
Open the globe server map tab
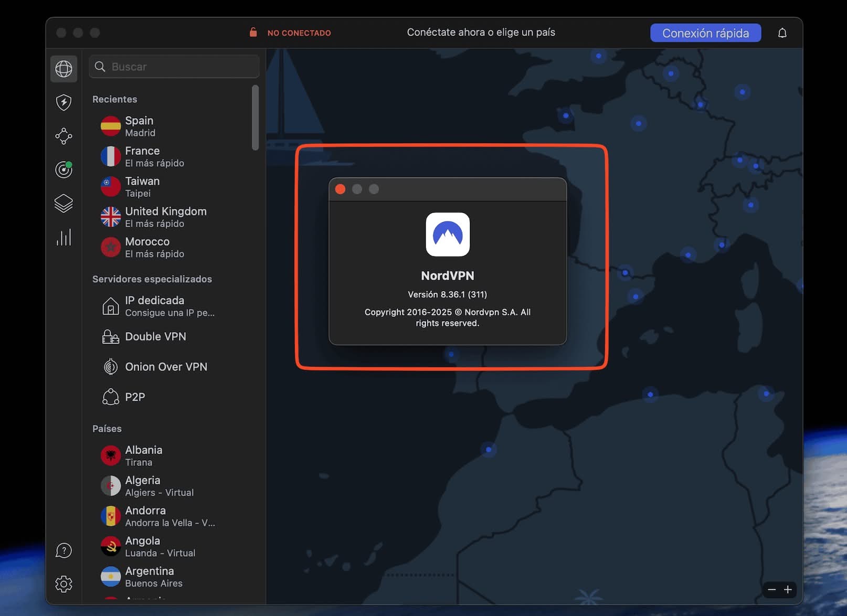[63, 69]
